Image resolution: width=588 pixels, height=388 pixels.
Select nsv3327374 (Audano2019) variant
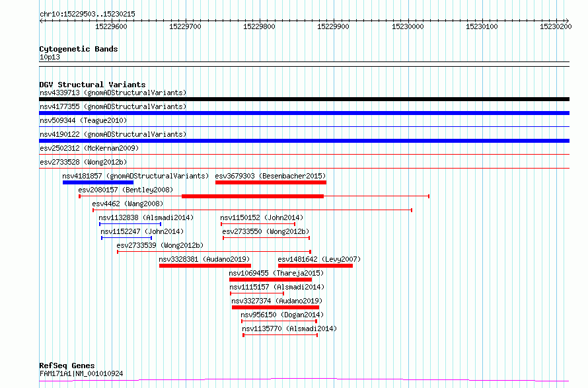pyautogui.click(x=277, y=301)
